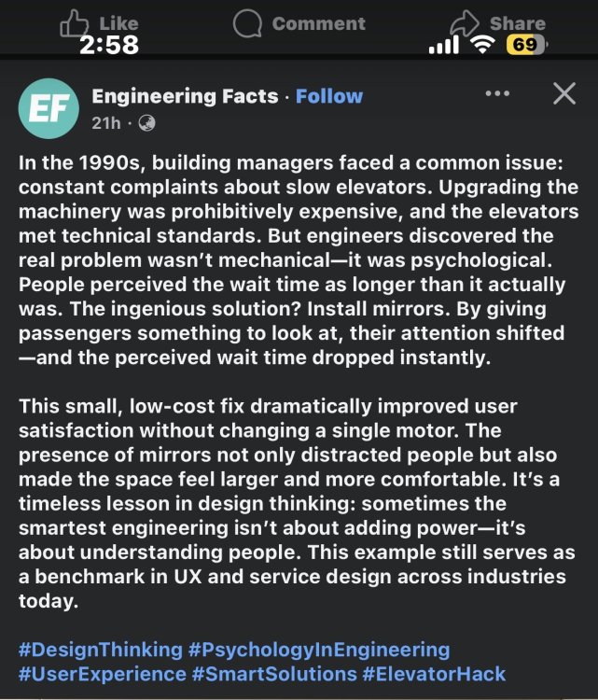Screen dimensions: 598x700
Task: Tap the Comment speech bubble icon
Action: point(247,23)
